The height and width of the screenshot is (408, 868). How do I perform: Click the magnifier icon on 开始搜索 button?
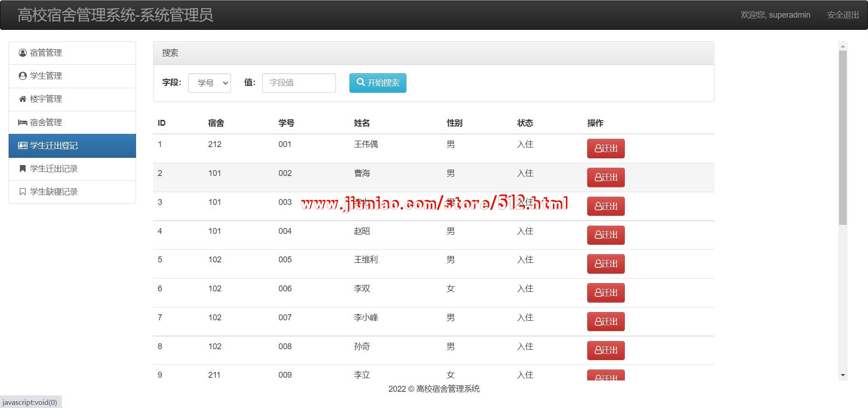(361, 82)
